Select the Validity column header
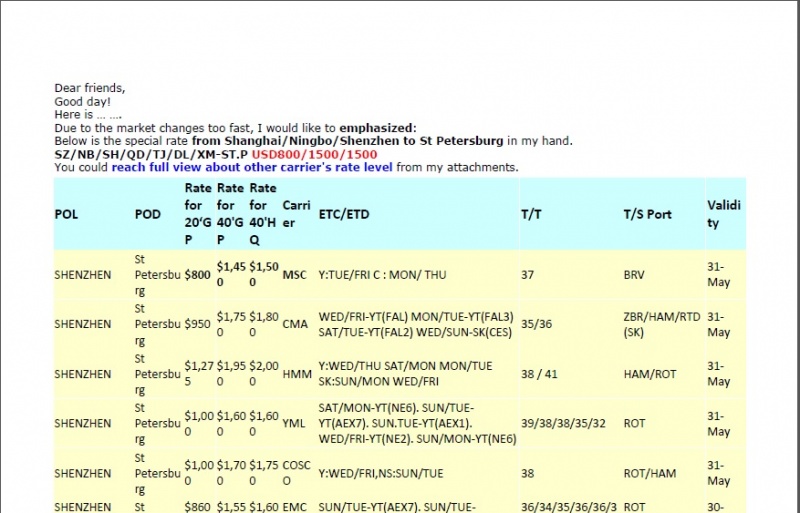 724,214
